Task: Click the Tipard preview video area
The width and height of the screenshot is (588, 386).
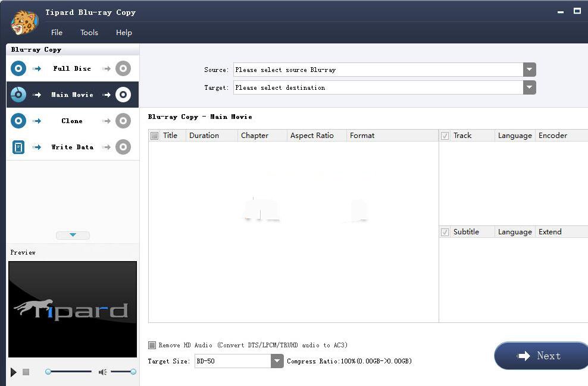Action: pos(73,309)
